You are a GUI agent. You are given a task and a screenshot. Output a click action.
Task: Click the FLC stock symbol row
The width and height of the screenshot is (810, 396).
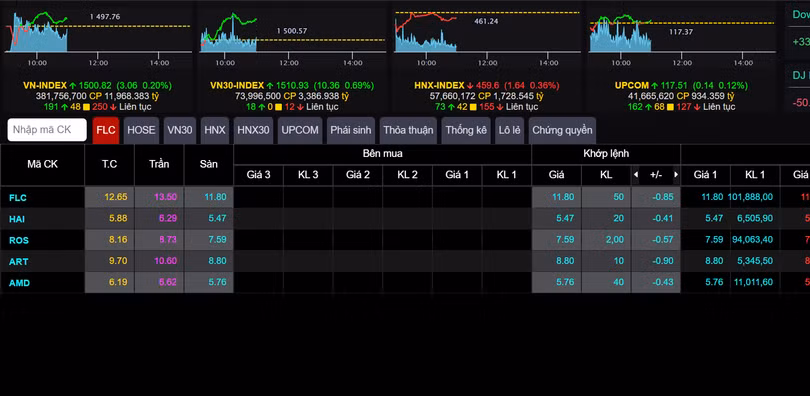click(x=405, y=197)
